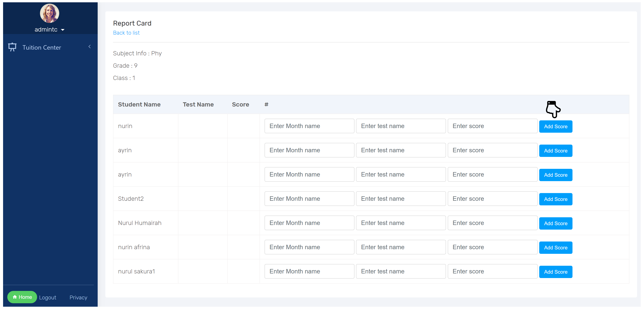Add Score for the second ayrin row
This screenshot has width=644, height=309.
tap(556, 175)
